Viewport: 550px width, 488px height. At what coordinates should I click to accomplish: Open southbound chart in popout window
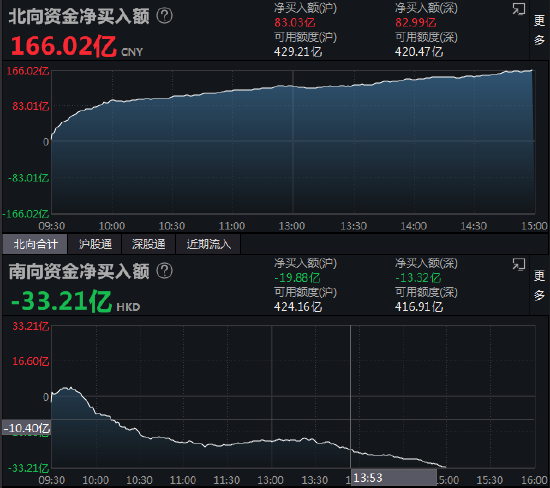[518, 264]
